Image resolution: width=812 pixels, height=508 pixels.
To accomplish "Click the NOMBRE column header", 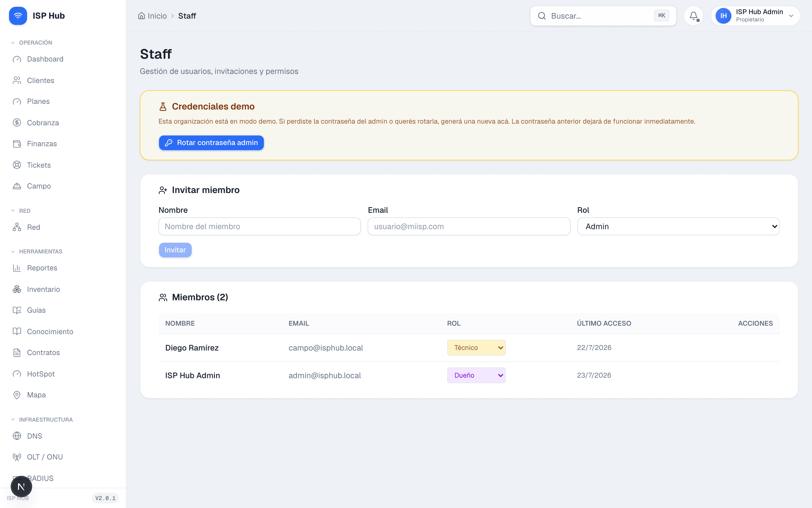I will pyautogui.click(x=180, y=323).
